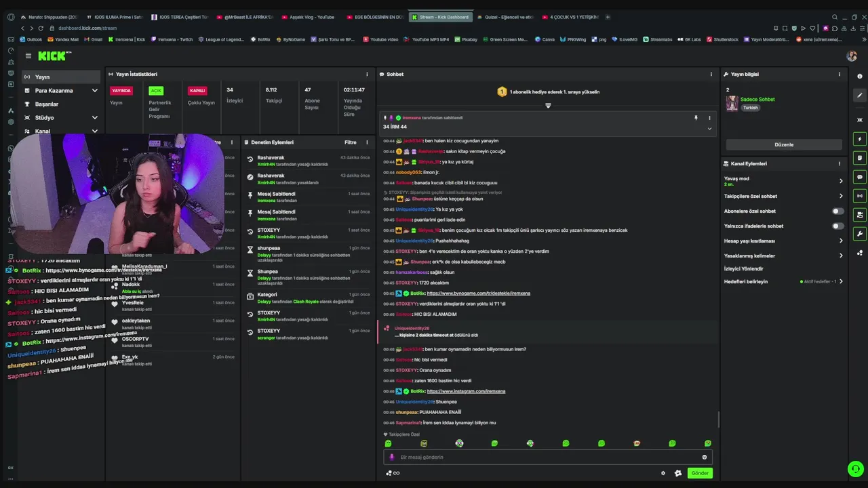Image resolution: width=868 pixels, height=488 pixels.
Task: Click the stream category thumbnail image
Action: pos(732,103)
